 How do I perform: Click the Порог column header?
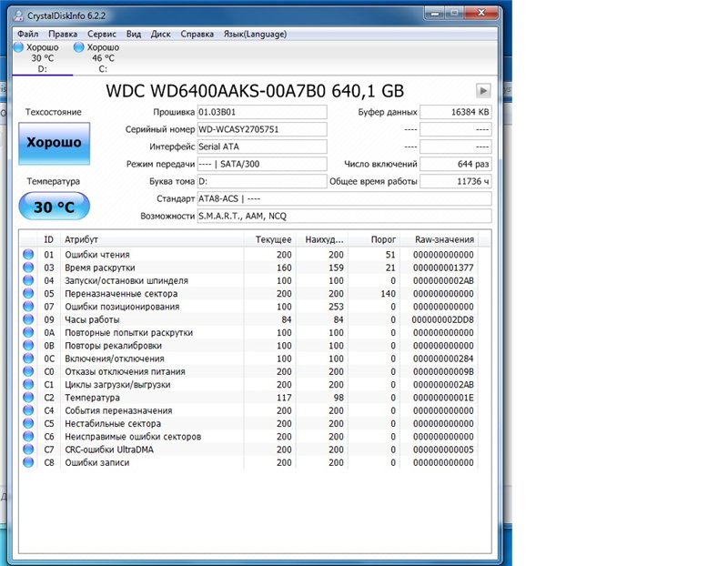[374, 239]
